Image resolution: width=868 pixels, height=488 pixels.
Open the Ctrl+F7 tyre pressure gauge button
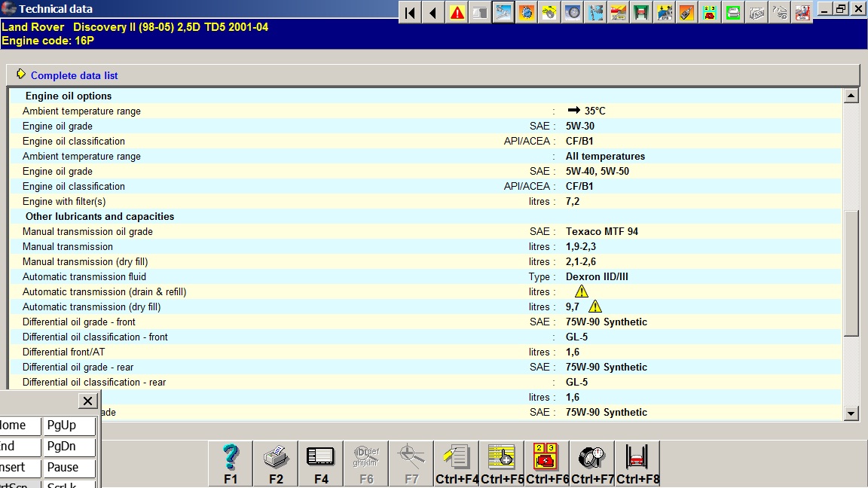(592, 463)
